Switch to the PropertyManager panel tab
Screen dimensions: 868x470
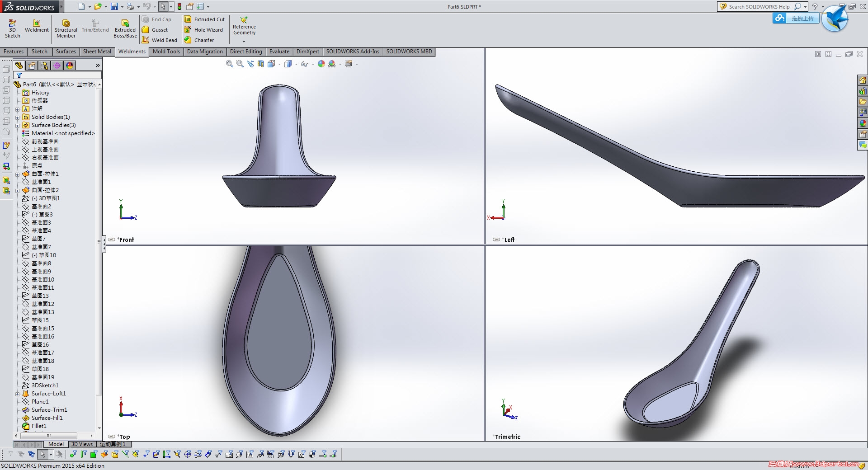(x=32, y=66)
